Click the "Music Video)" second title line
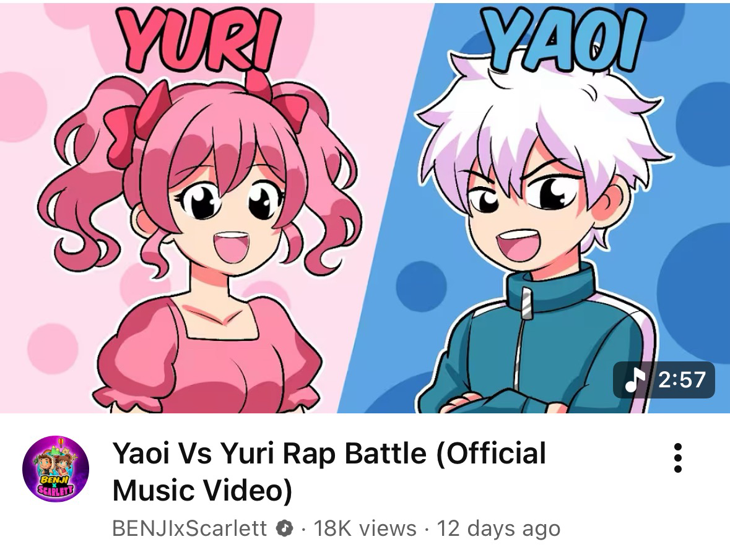The image size is (730, 560). point(202,490)
